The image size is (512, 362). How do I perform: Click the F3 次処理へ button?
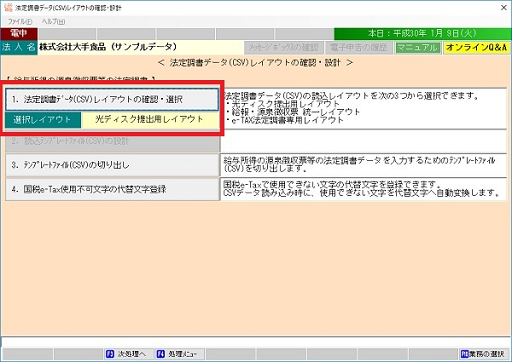(129, 354)
